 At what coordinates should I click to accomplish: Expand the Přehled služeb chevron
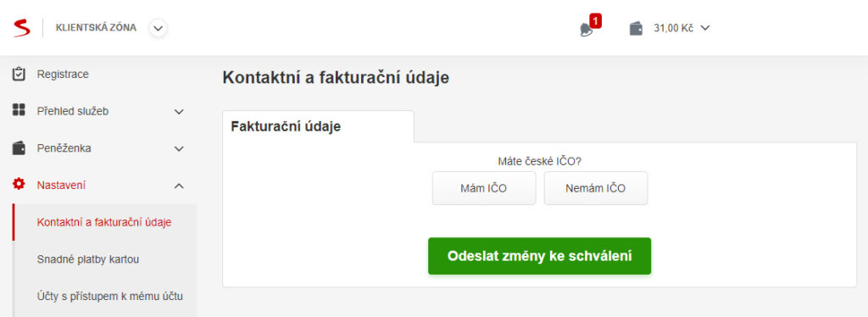[179, 112]
